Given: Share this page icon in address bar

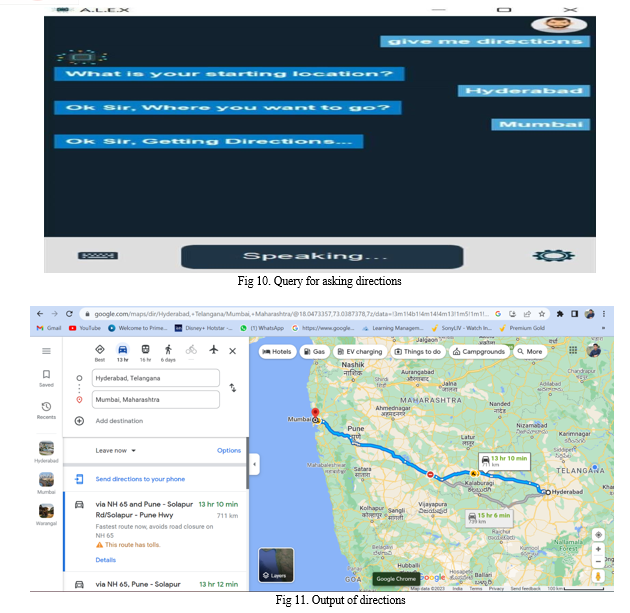Looking at the screenshot, I should click(527, 314).
